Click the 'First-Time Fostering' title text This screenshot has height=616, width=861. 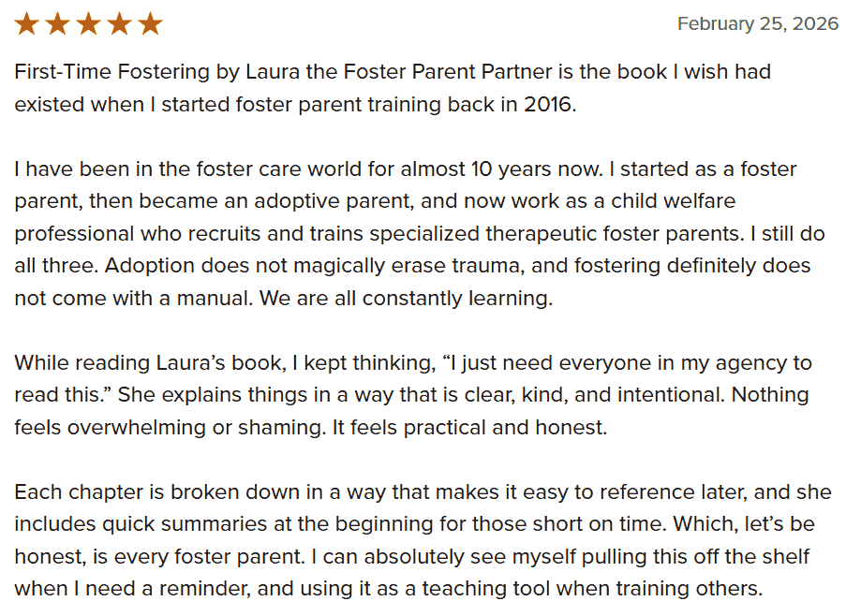coord(112,72)
